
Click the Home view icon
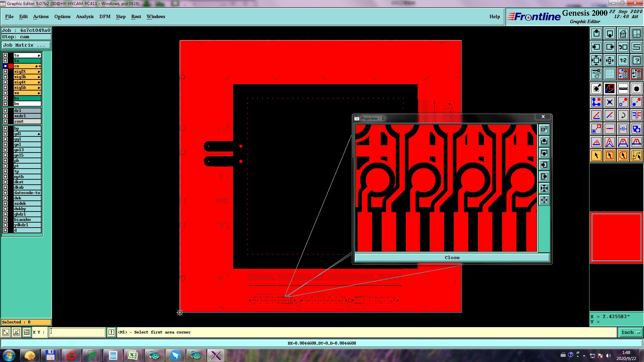click(x=623, y=34)
